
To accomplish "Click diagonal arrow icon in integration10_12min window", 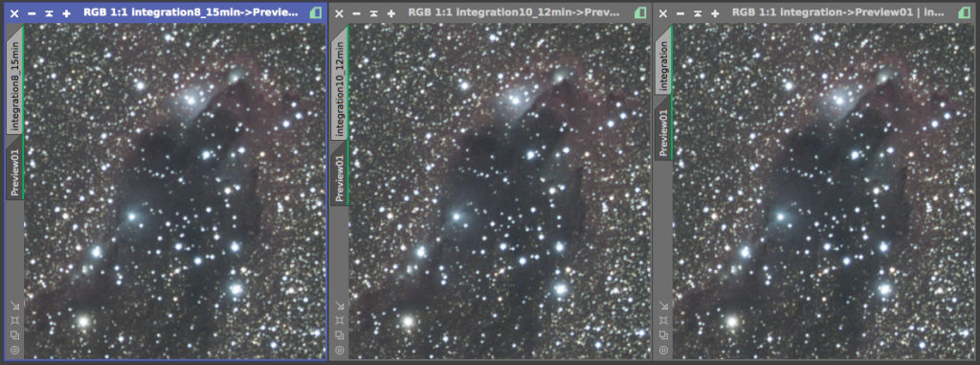I will tap(340, 306).
